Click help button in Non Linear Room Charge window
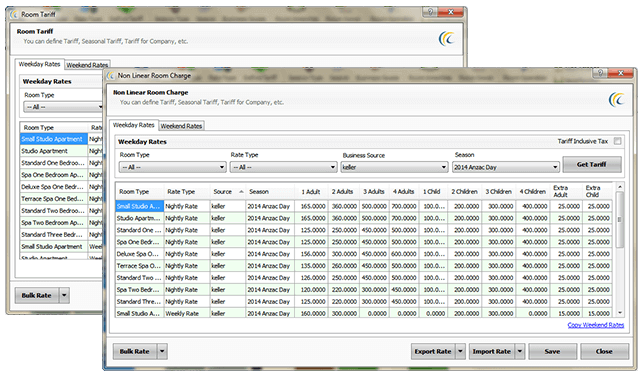This screenshot has width=644, height=377. 600,73
